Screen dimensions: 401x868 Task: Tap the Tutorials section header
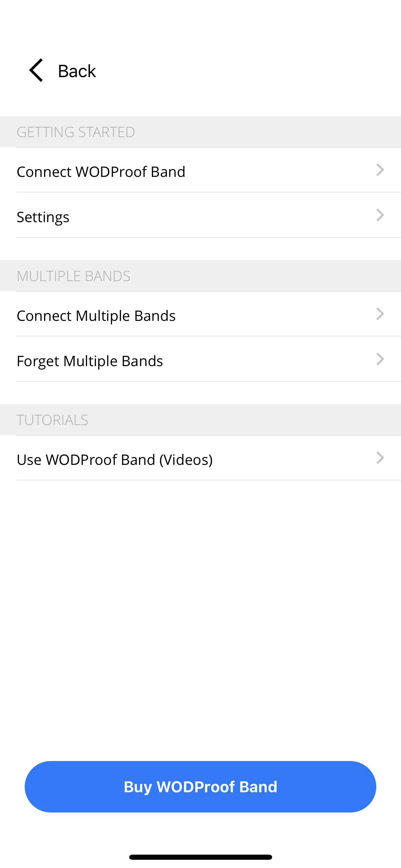tap(200, 420)
